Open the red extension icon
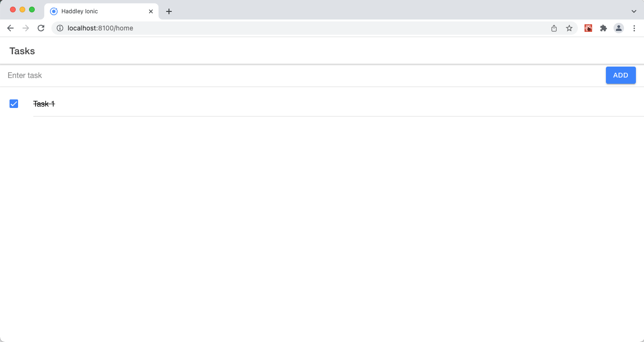The image size is (644, 342). tap(588, 28)
